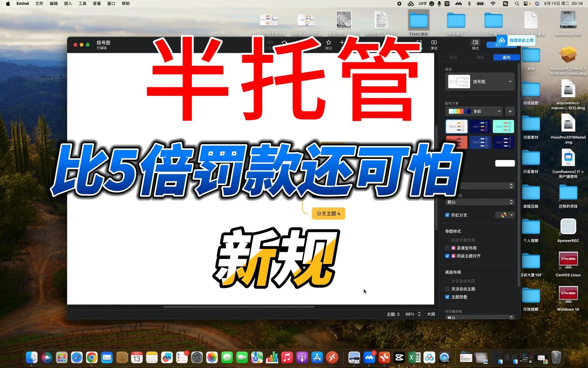This screenshot has height=368, width=588.
Task: Open the 文件 menu
Action: click(x=39, y=3)
